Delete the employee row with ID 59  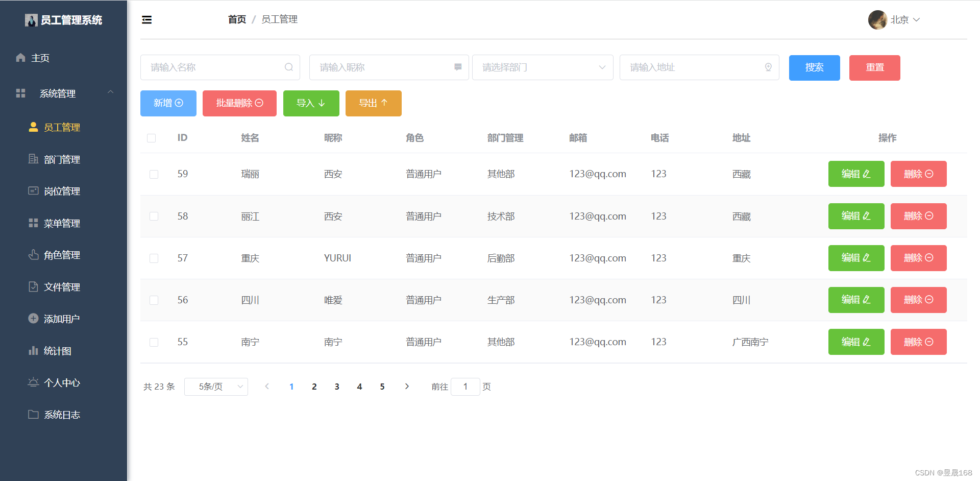click(x=919, y=174)
